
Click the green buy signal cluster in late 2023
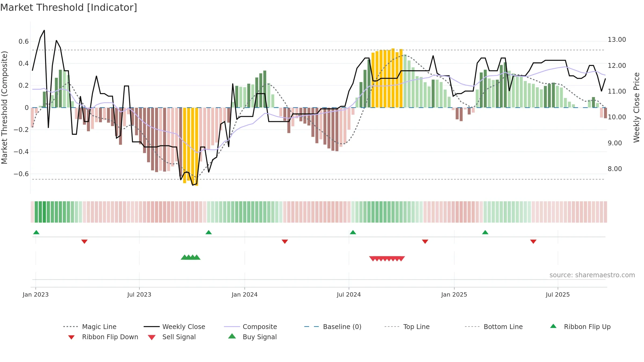tap(191, 257)
